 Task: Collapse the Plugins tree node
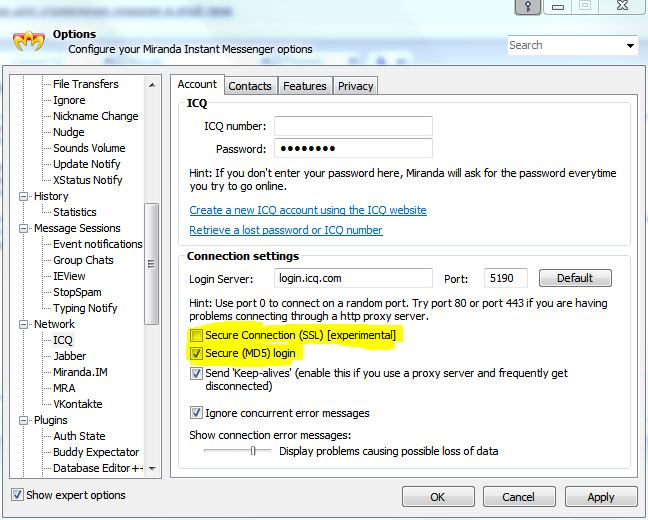pos(24,420)
